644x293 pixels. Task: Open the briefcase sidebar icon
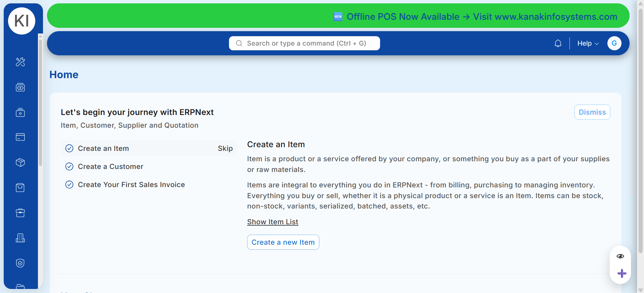click(20, 213)
